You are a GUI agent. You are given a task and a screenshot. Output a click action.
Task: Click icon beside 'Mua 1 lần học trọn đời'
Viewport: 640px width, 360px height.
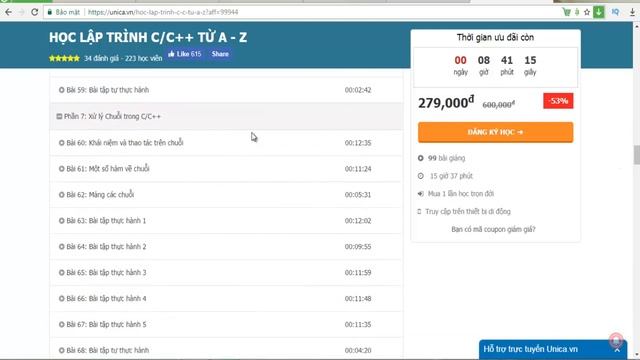[x=420, y=194]
